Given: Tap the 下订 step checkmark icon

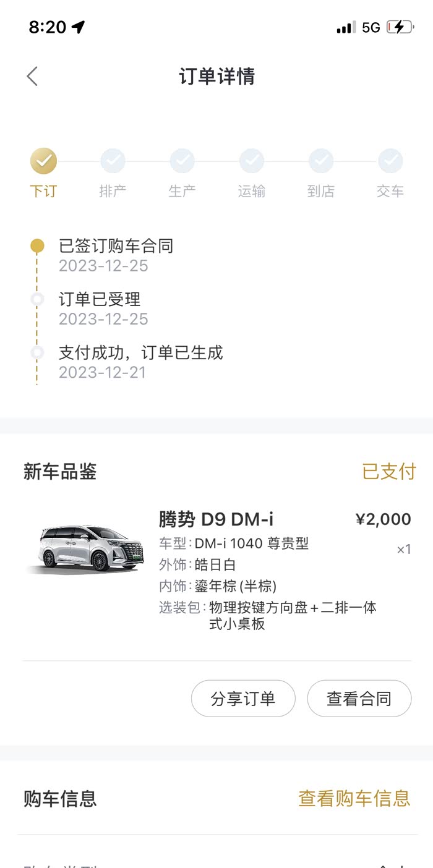Looking at the screenshot, I should (x=43, y=161).
